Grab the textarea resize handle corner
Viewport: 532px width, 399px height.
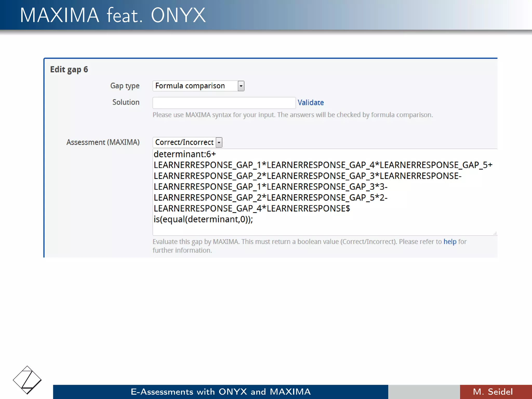[x=495, y=233]
